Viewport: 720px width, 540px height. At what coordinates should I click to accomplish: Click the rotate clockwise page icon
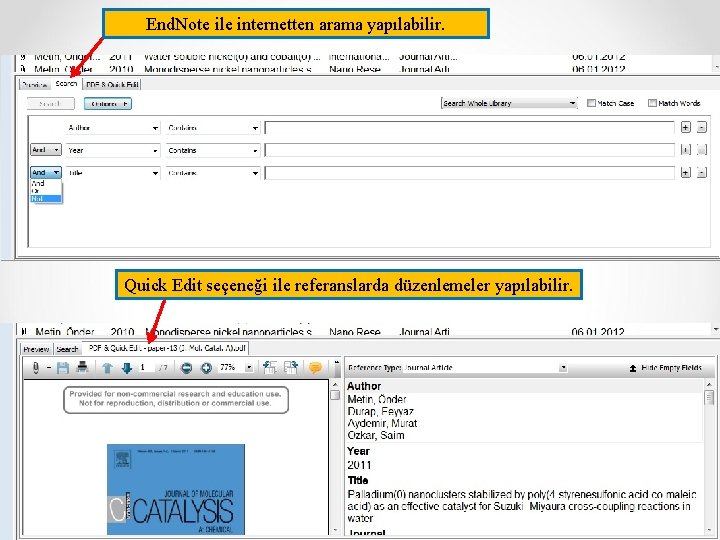[291, 367]
